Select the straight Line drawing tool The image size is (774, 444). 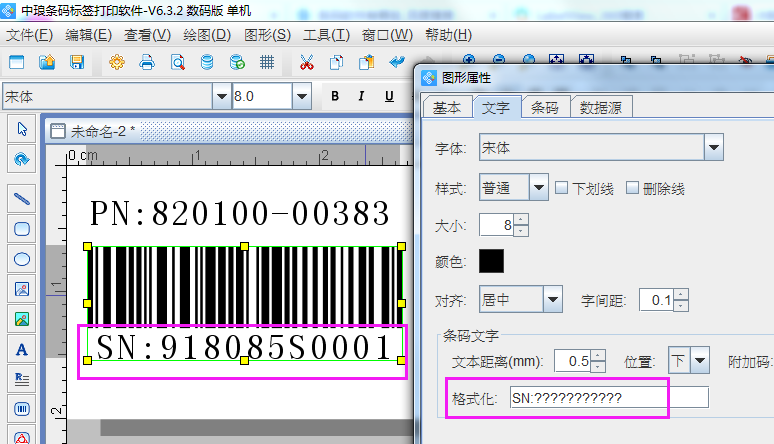point(21,198)
